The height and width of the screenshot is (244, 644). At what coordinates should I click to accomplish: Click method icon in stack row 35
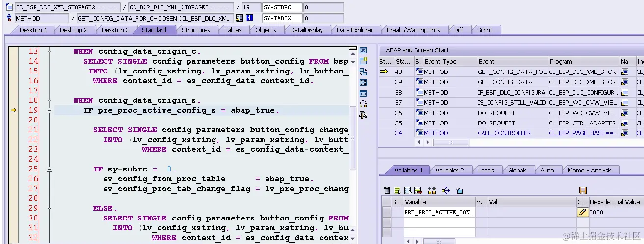(419, 123)
